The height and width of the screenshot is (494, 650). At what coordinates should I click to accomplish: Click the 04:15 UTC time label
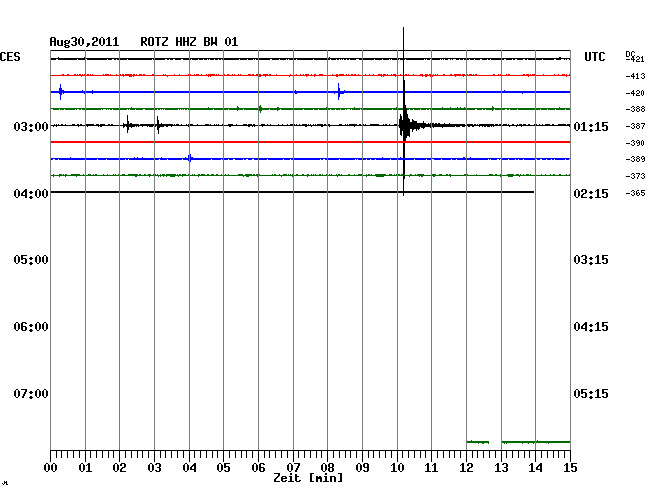591,327
